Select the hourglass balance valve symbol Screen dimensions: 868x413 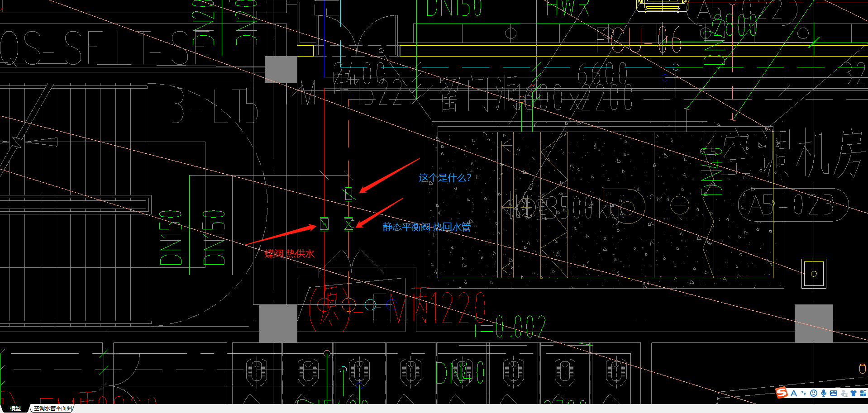348,224
